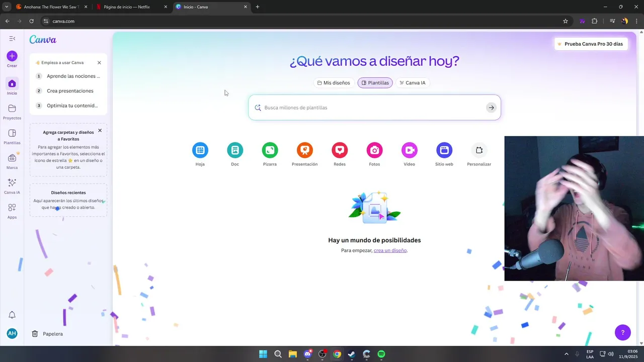Open the volume control in tray
644x362 pixels.
tap(611, 354)
